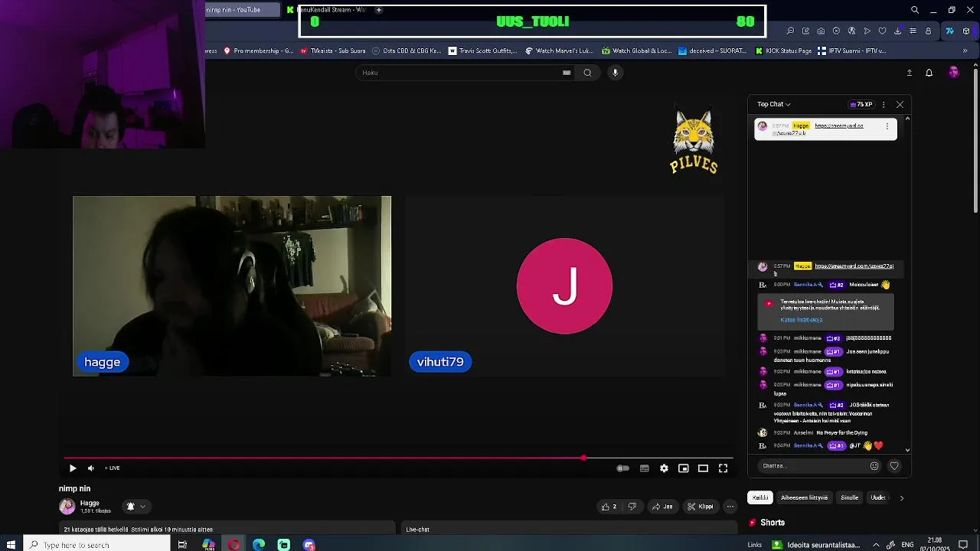Create a clip with Klippi button
980x551 pixels.
701,507
